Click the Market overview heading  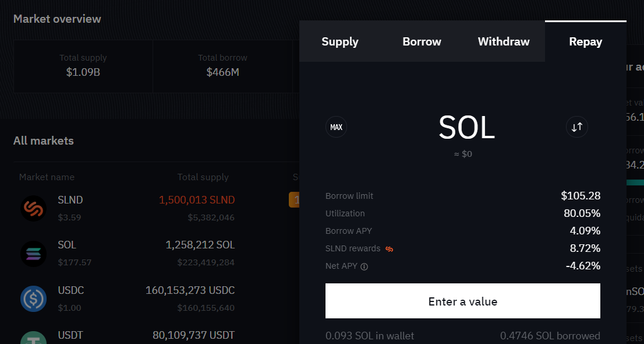tap(57, 19)
